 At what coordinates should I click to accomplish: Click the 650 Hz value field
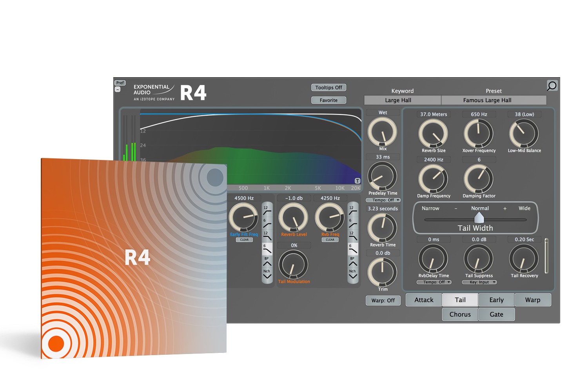point(479,114)
